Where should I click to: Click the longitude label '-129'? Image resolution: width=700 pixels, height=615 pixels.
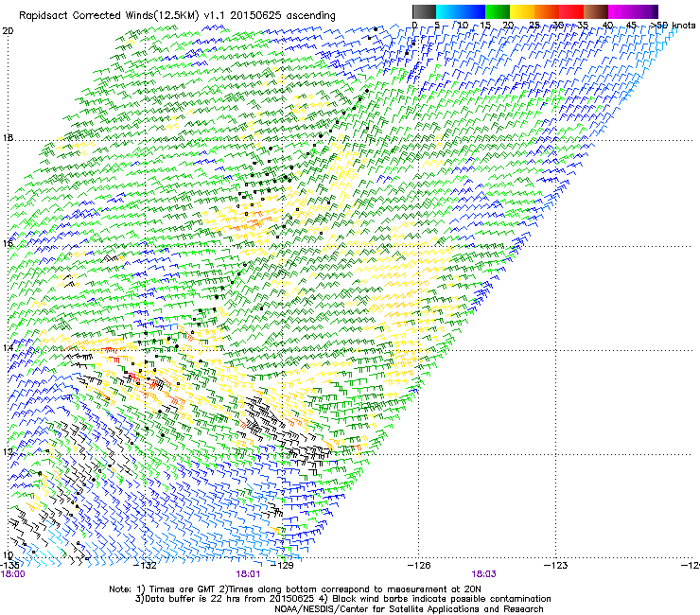pyautogui.click(x=282, y=566)
